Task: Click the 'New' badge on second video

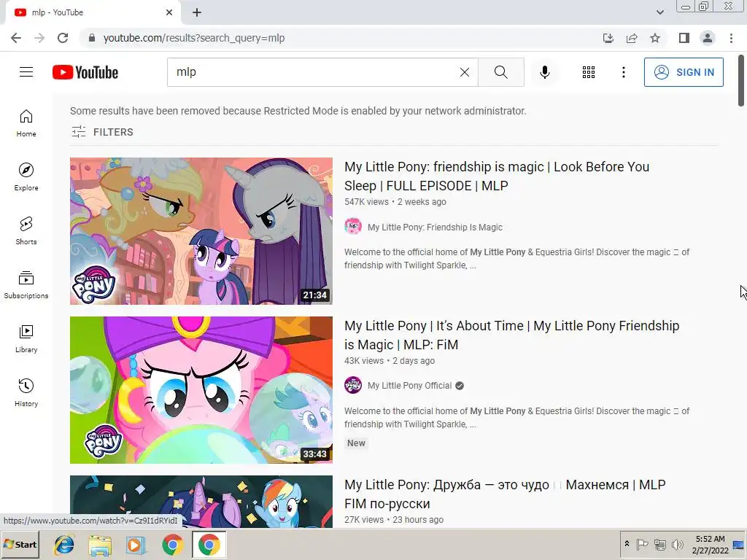Action: (356, 443)
